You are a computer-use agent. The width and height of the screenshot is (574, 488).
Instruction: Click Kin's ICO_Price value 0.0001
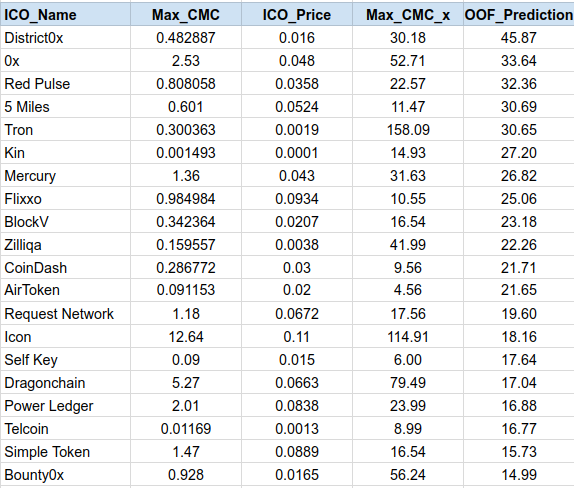tap(297, 153)
